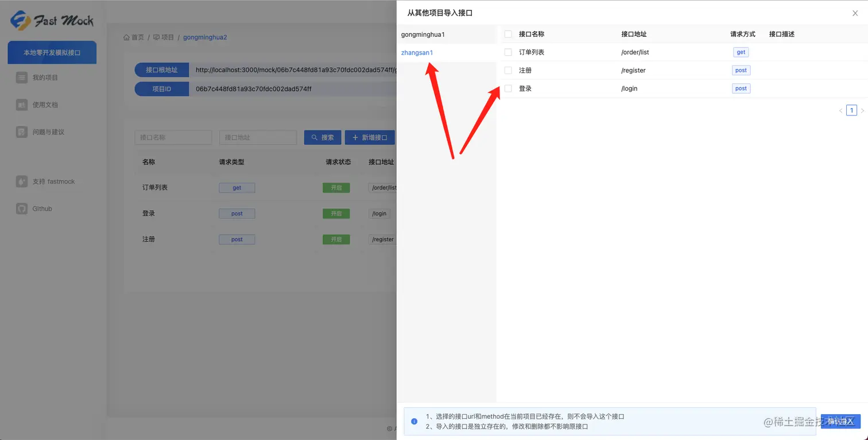Click the 搜索 button

pos(323,137)
